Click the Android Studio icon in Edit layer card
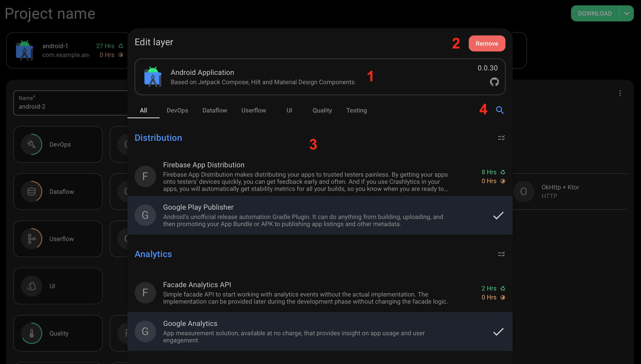Viewport: 641px width, 364px height. point(152,77)
